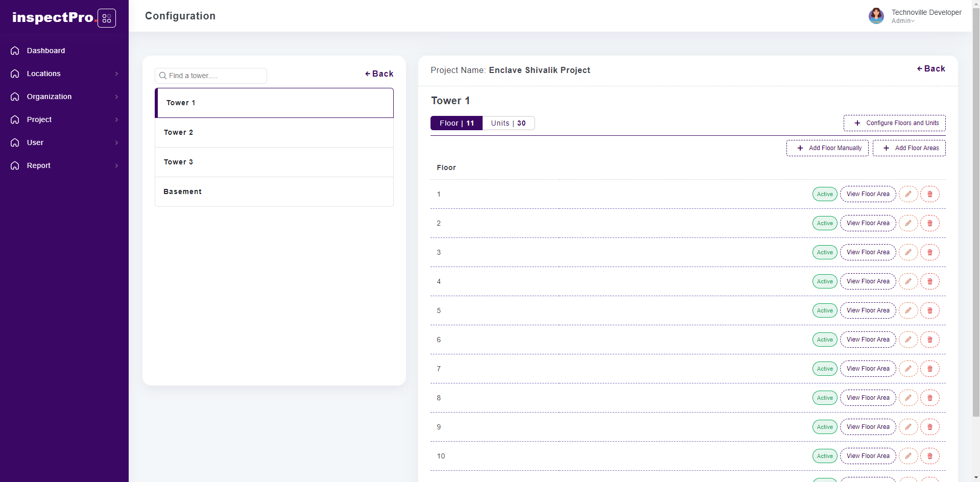Open the Admin role dropdown
This screenshot has width=980, height=482.
(903, 21)
